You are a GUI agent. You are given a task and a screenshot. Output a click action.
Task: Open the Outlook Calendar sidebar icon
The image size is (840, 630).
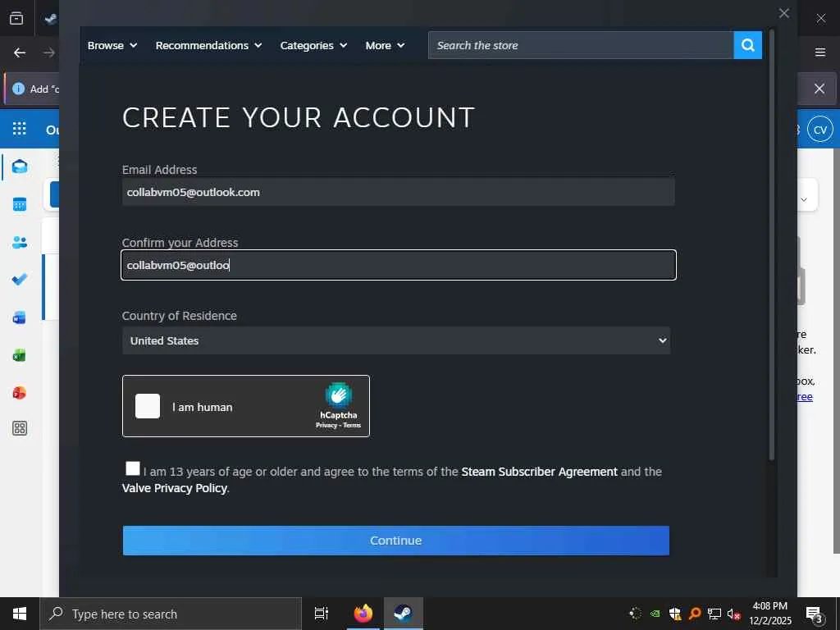point(20,204)
